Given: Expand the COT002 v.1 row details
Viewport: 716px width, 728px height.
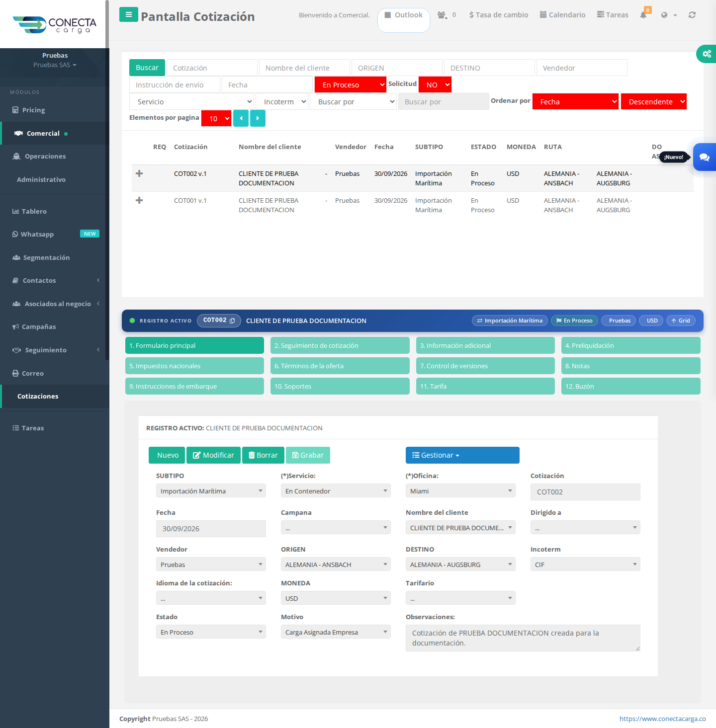Looking at the screenshot, I should (139, 173).
